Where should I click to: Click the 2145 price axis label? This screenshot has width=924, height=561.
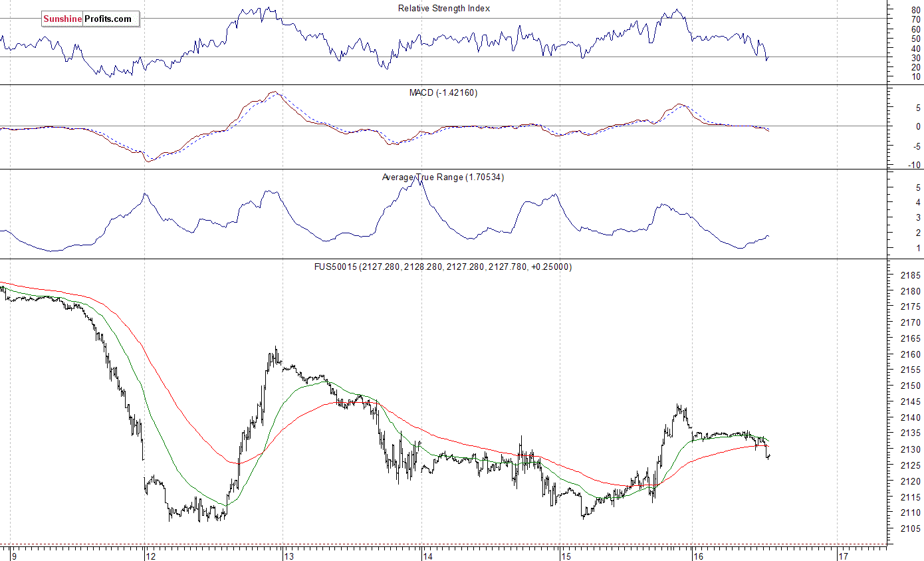coord(909,401)
